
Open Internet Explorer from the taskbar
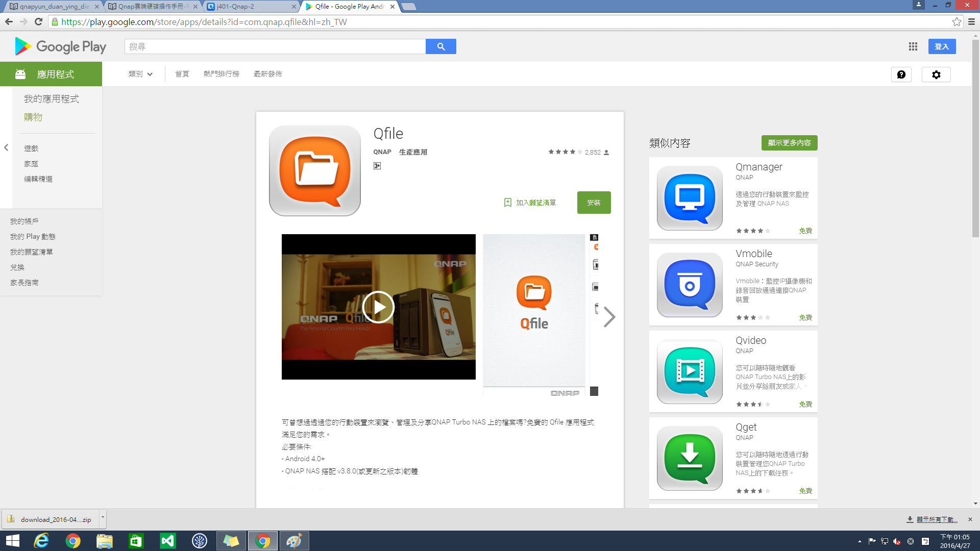[x=41, y=541]
